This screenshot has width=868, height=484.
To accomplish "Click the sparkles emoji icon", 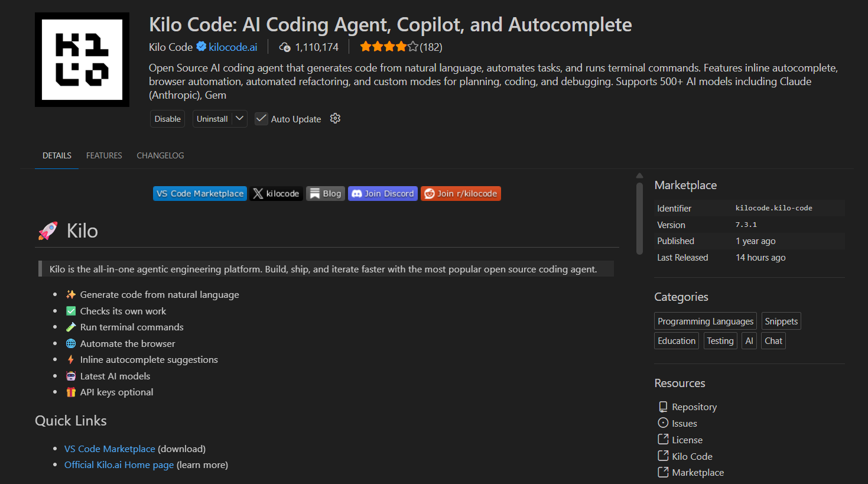I will [71, 294].
